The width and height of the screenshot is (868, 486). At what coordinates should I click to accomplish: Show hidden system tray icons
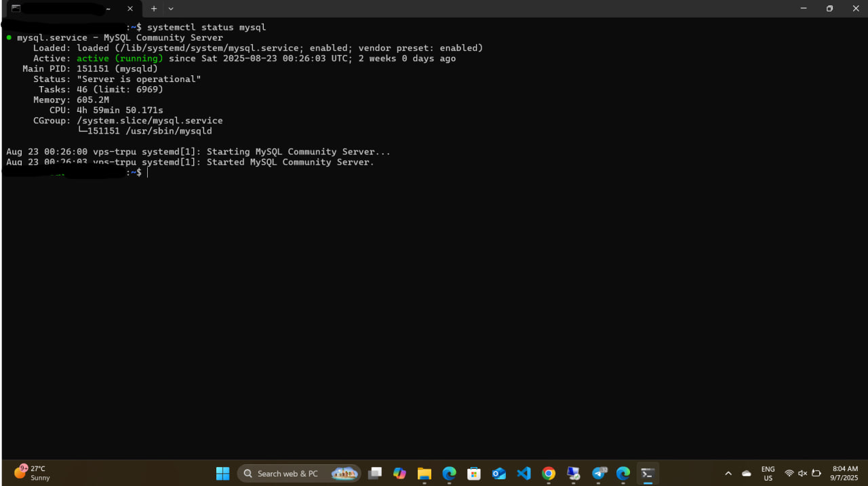pos(728,473)
